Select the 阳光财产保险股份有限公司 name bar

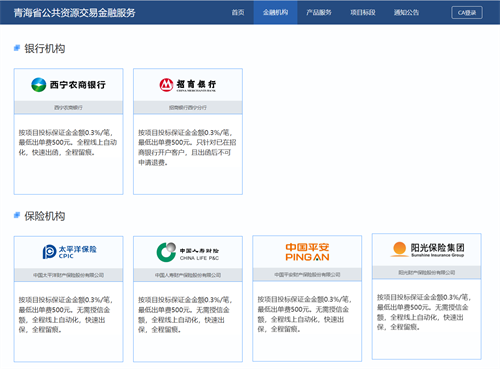[x=427, y=272]
